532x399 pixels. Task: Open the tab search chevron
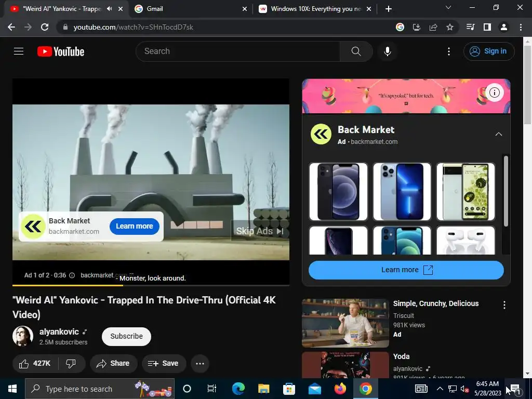tap(448, 7)
